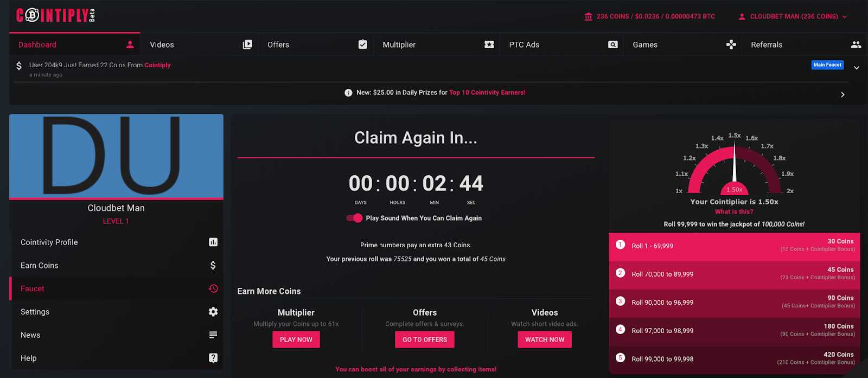Open Top 10 Cointivity Earners link
This screenshot has height=378, width=868.
[x=487, y=93]
